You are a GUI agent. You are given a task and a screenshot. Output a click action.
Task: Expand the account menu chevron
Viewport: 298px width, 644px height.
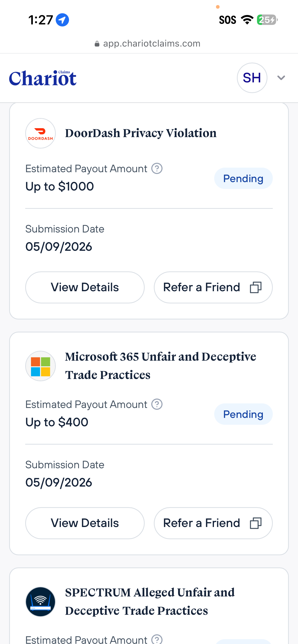tap(281, 78)
